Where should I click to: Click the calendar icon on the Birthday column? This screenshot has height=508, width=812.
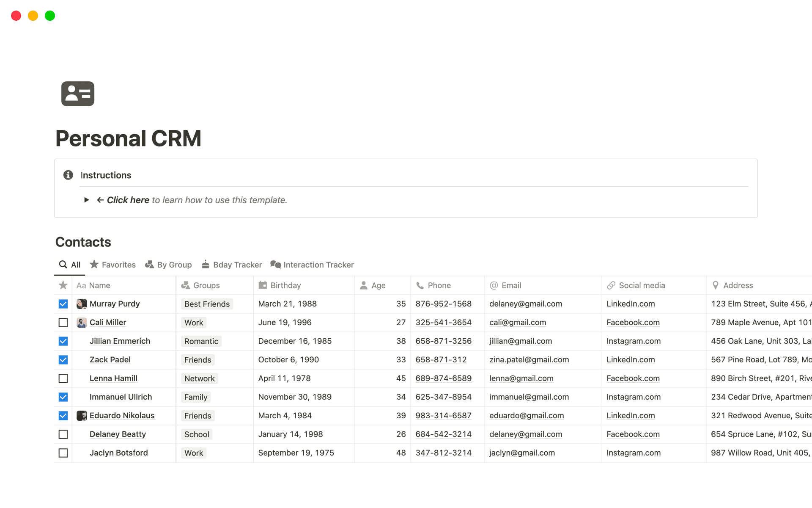[x=262, y=285]
